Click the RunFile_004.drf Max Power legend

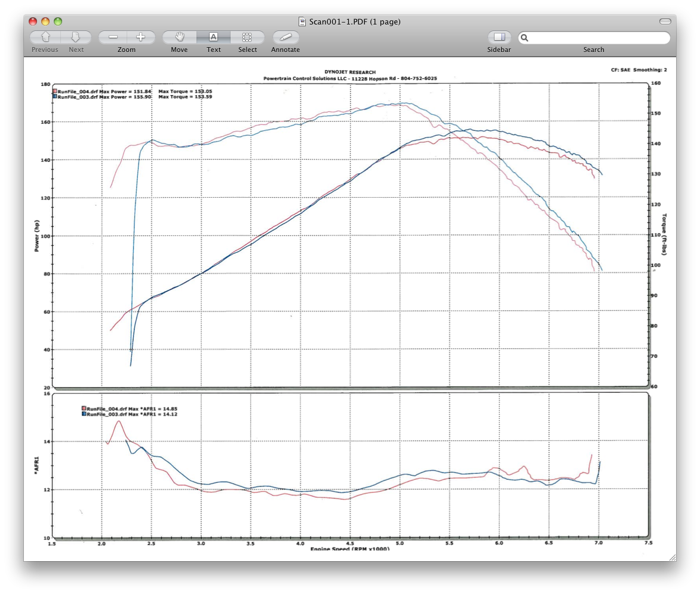point(105,91)
